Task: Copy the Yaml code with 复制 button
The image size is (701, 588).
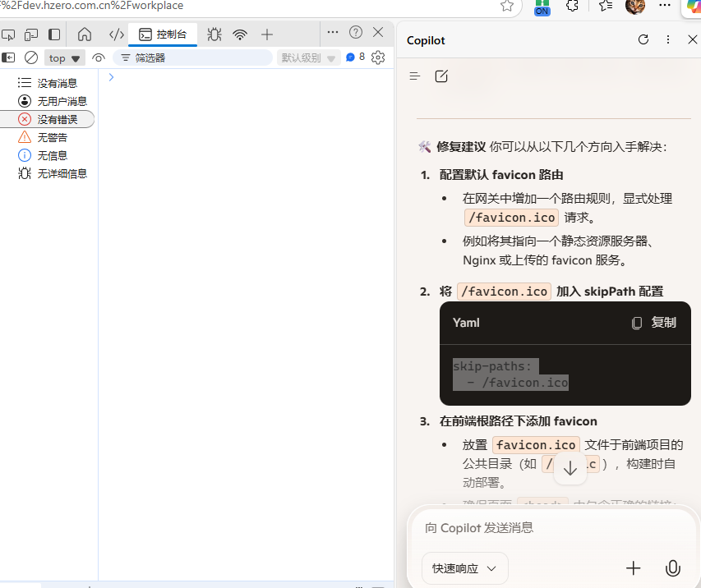Action: pos(654,323)
